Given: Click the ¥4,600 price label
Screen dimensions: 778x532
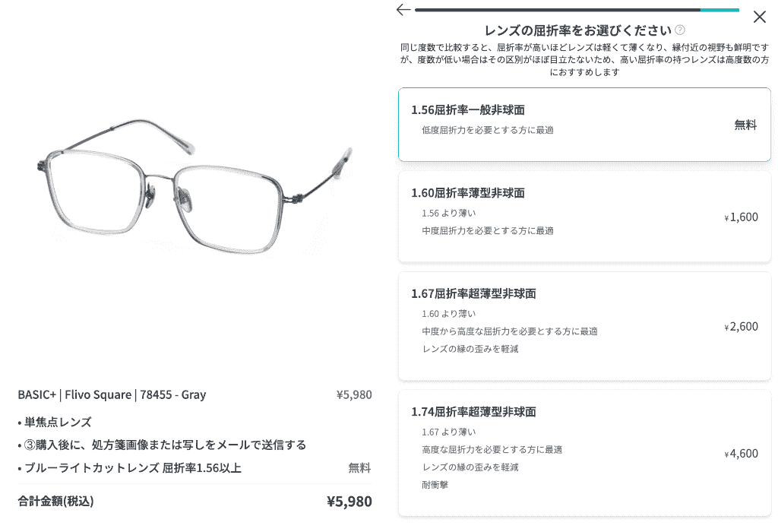Looking at the screenshot, I should tap(741, 454).
